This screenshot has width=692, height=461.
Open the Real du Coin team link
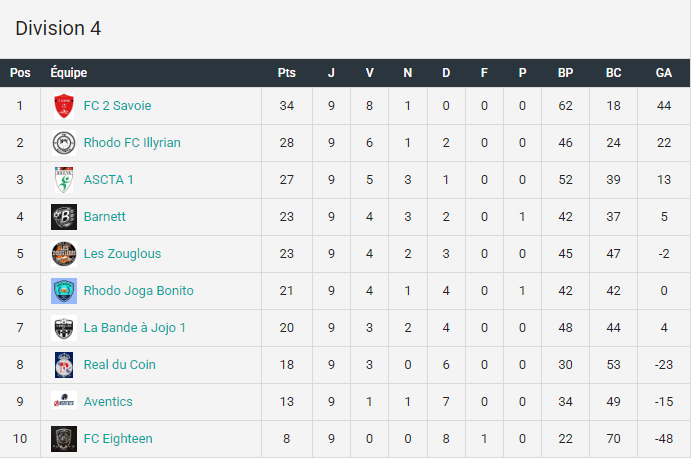pos(120,365)
